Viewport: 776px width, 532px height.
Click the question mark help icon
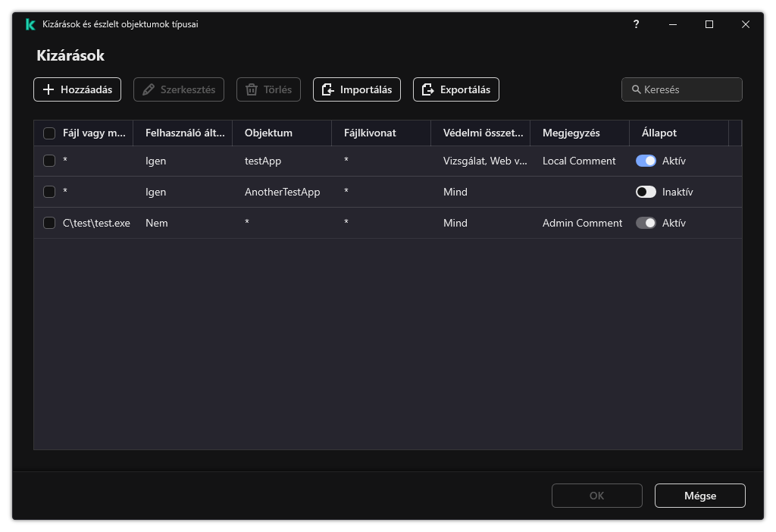pyautogui.click(x=636, y=24)
